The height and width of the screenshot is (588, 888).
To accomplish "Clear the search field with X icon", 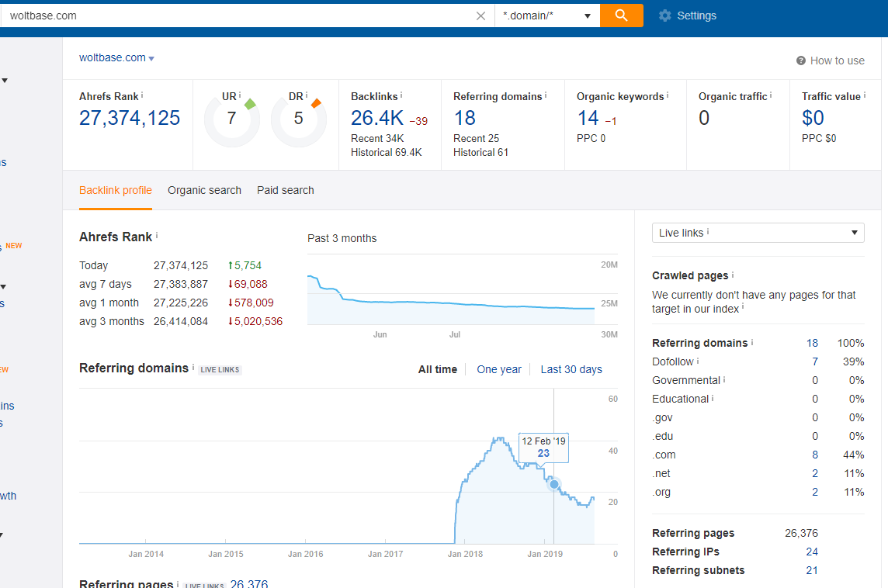I will pos(480,16).
